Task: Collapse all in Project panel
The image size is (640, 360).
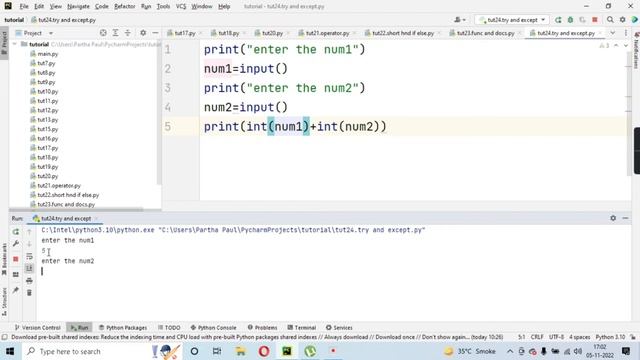Action: [128, 33]
